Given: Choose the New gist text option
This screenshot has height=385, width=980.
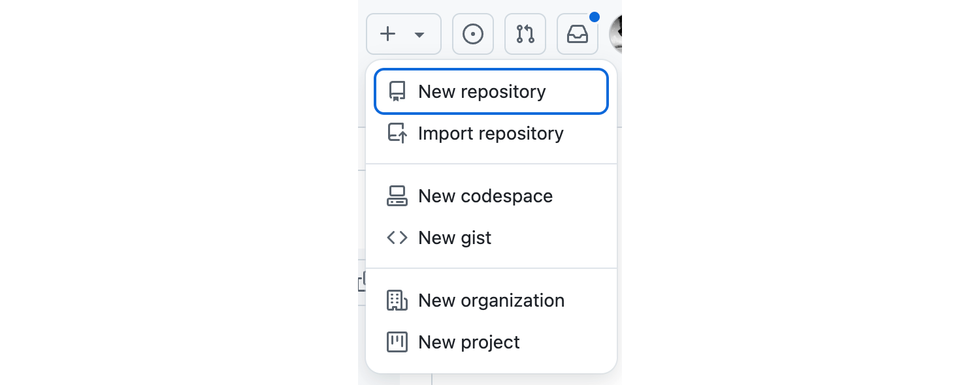Looking at the screenshot, I should [x=455, y=238].
